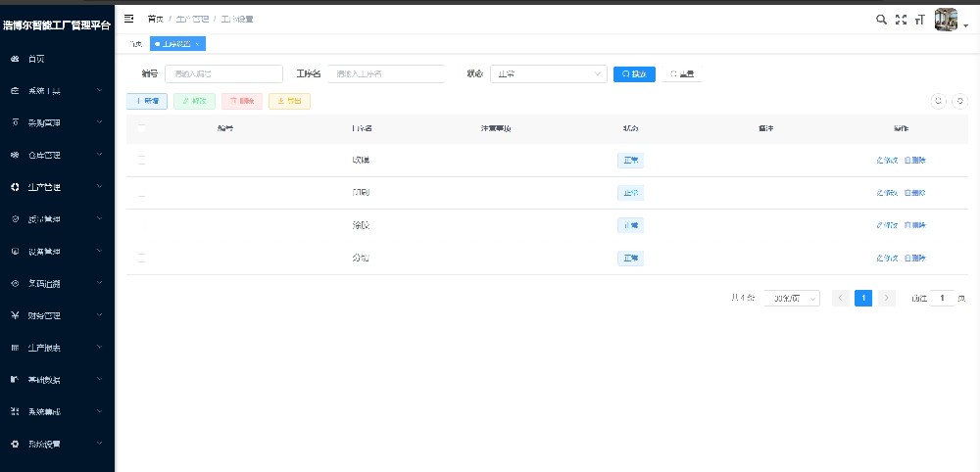Screen dimensions: 980x472
Task: Expand the 仓库管理 chevron in the sidebar
Action: click(x=99, y=155)
